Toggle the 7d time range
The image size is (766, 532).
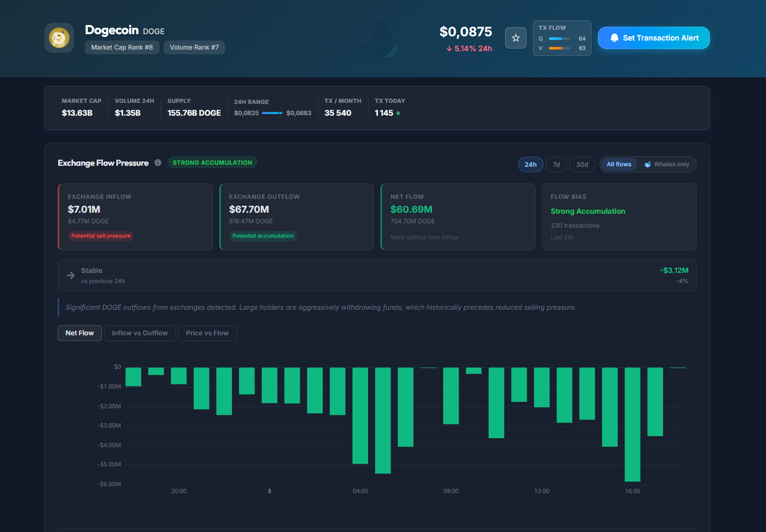(556, 164)
